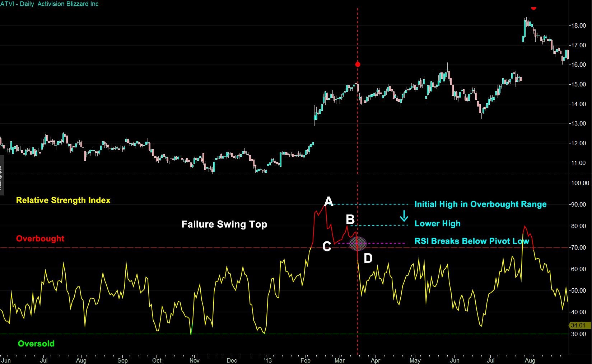Click the Dec label on the time axis

tap(232, 360)
